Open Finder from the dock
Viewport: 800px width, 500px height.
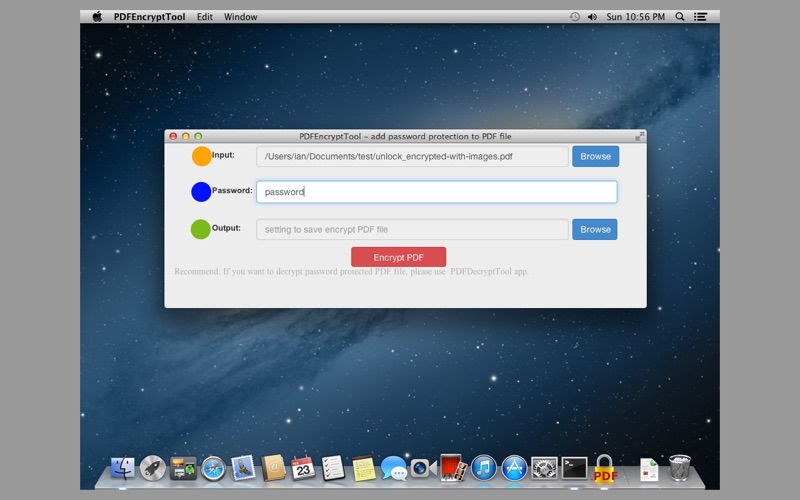(123, 468)
